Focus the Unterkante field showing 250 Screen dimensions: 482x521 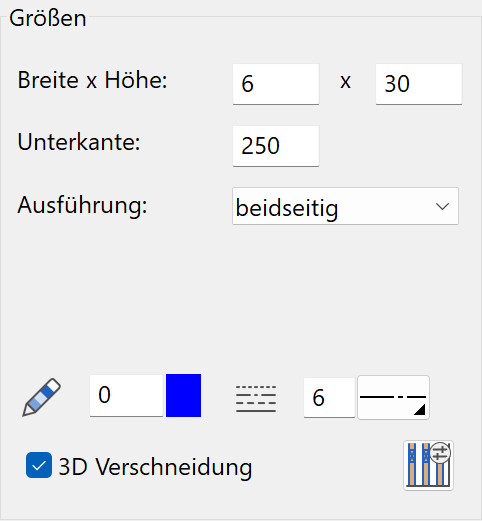click(x=276, y=146)
